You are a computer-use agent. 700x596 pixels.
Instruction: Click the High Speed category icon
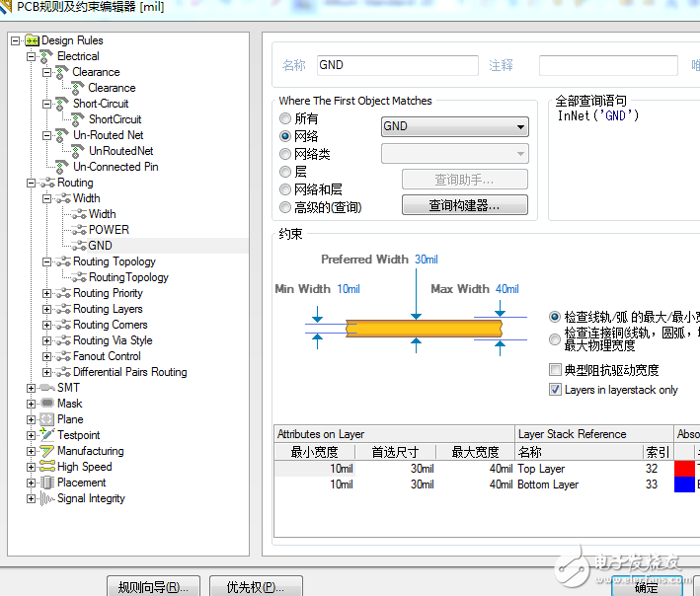coord(46,467)
